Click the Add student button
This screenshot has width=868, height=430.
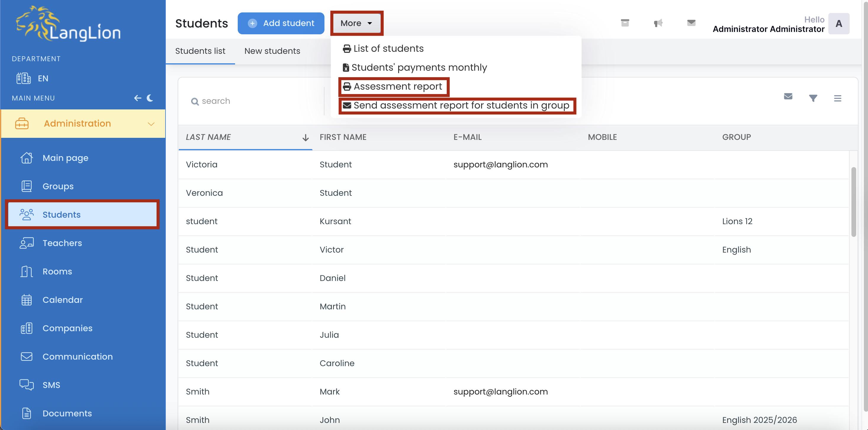pos(281,23)
